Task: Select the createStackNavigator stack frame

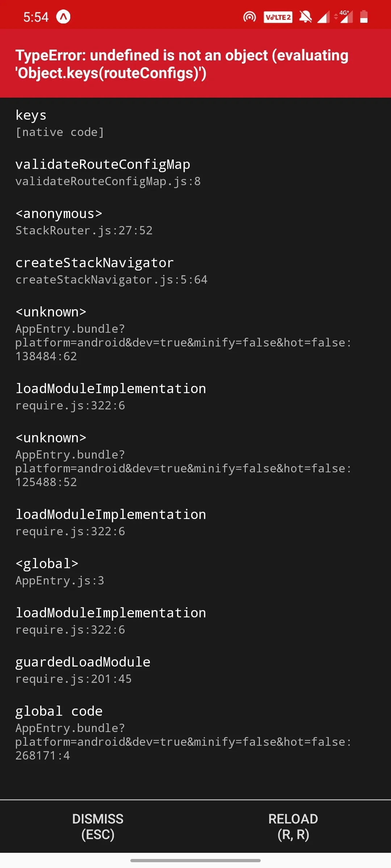Action: point(195,271)
